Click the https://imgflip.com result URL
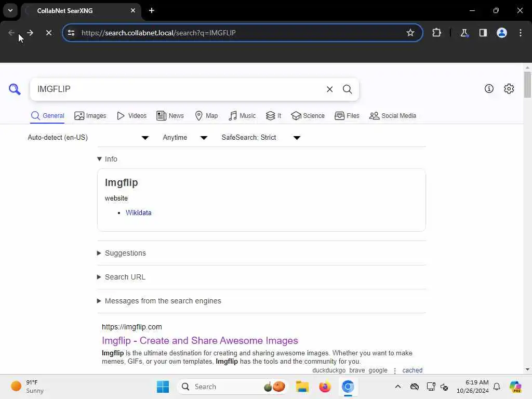The height and width of the screenshot is (399, 532). point(131,327)
